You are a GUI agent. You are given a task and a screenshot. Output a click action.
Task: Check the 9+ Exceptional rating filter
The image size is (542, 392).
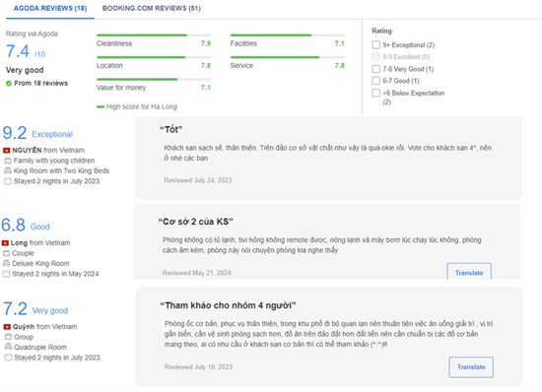(375, 44)
